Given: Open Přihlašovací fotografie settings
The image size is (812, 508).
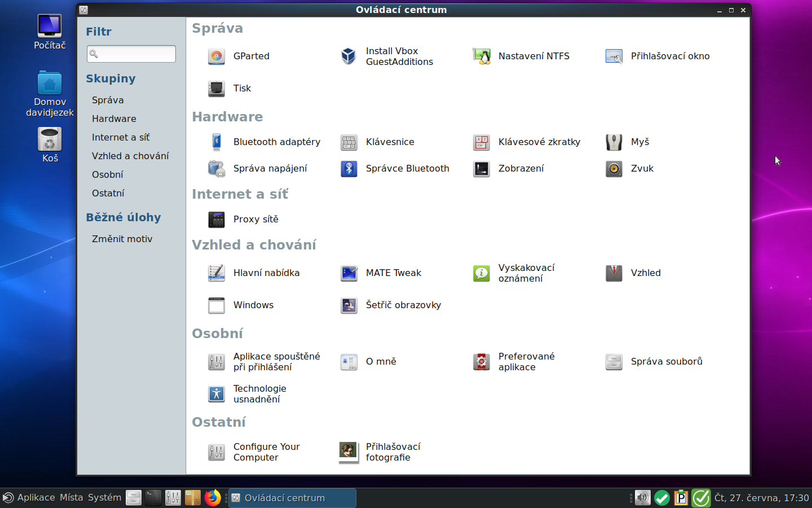Looking at the screenshot, I should coord(380,452).
